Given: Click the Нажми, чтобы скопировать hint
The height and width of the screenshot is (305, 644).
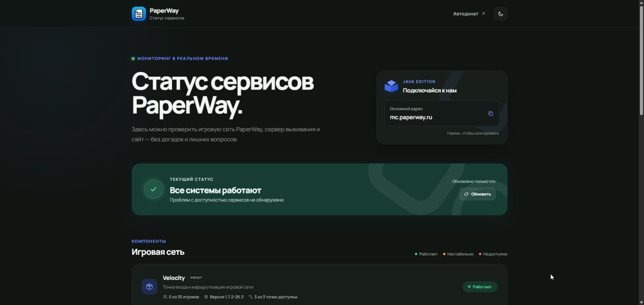Looking at the screenshot, I should (x=473, y=133).
